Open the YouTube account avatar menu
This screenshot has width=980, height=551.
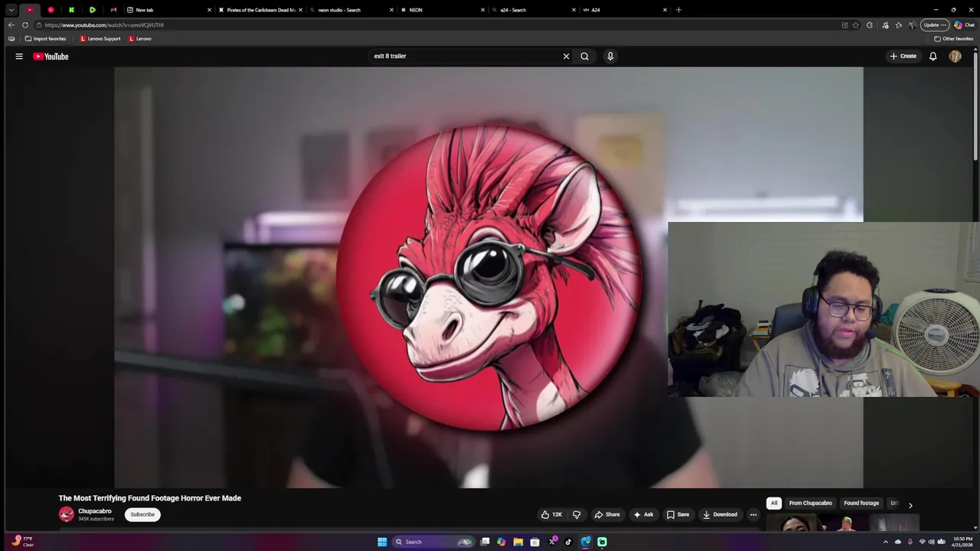[x=955, y=56]
